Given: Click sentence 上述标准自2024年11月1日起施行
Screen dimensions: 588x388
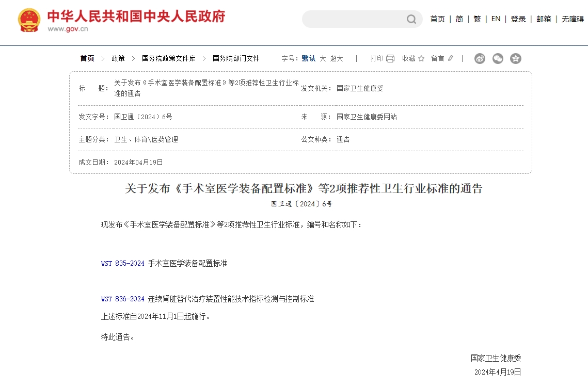Looking at the screenshot, I should coord(155,317).
